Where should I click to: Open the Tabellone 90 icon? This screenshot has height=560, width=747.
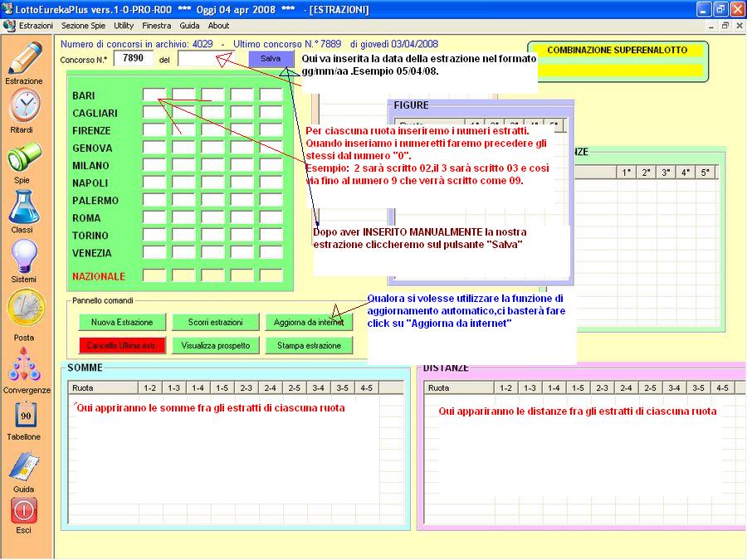(25, 416)
